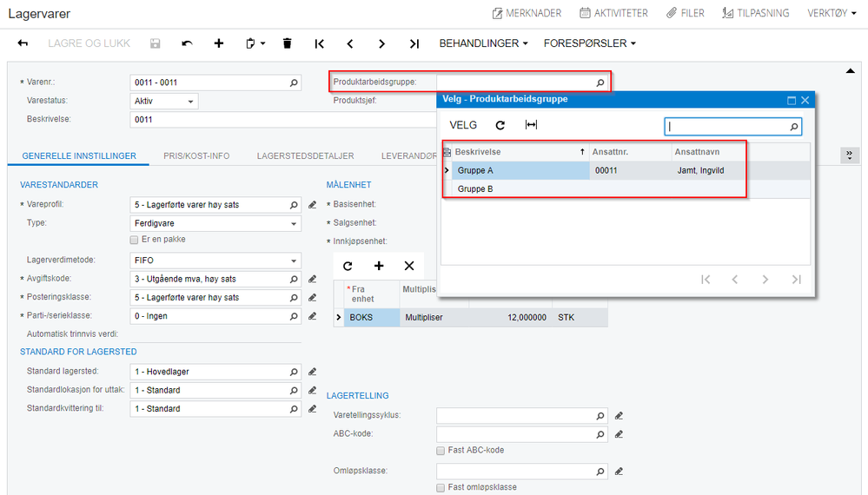Click the refresh icon in the Velg dialog
The height and width of the screenshot is (495, 868).
(x=500, y=125)
